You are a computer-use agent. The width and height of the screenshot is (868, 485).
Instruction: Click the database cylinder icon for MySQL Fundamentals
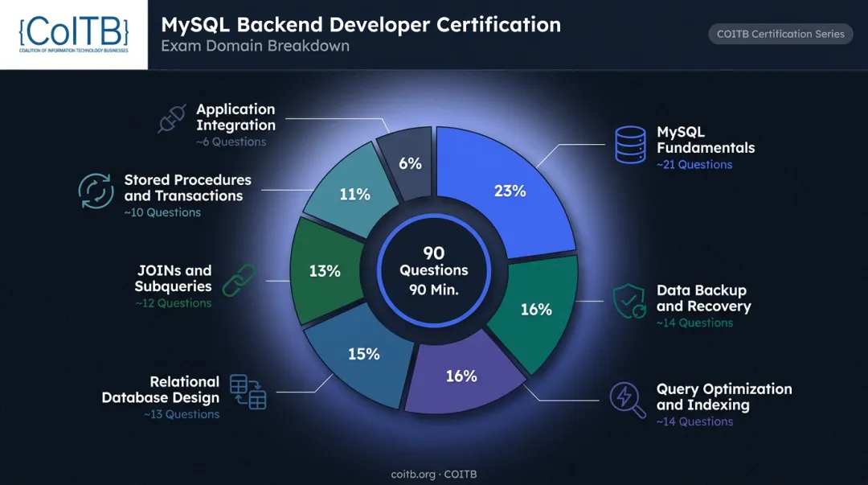point(631,145)
